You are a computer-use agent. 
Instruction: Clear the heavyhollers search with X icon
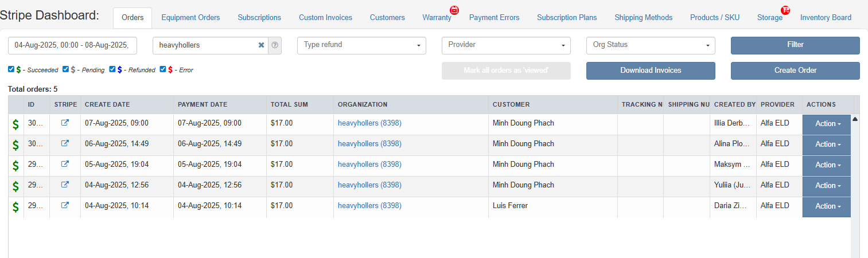(x=261, y=45)
